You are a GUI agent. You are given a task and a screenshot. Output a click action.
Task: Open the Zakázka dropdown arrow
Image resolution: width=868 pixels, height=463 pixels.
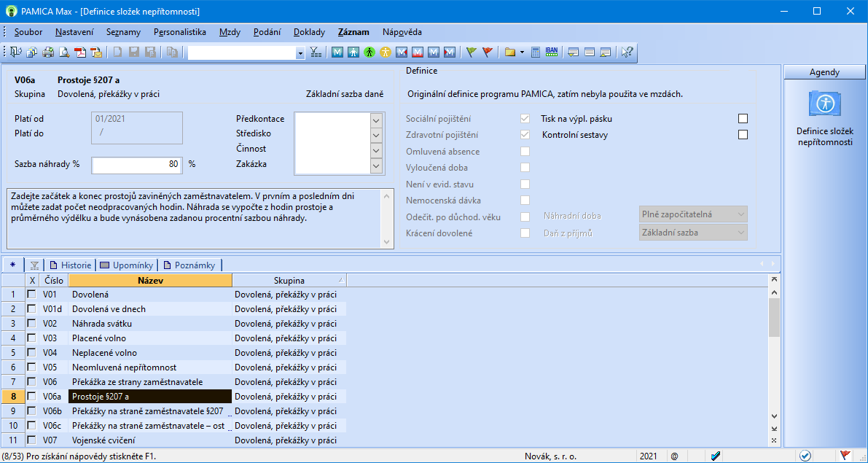click(x=377, y=165)
